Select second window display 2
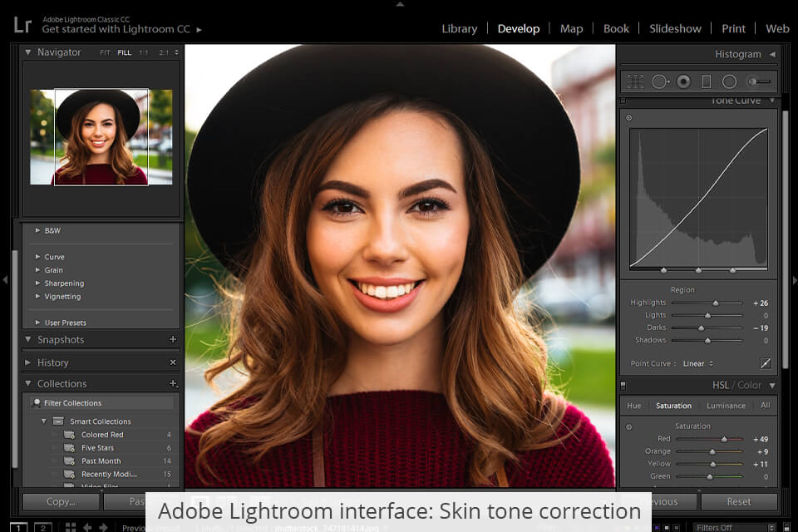This screenshot has width=798, height=532. [42, 527]
